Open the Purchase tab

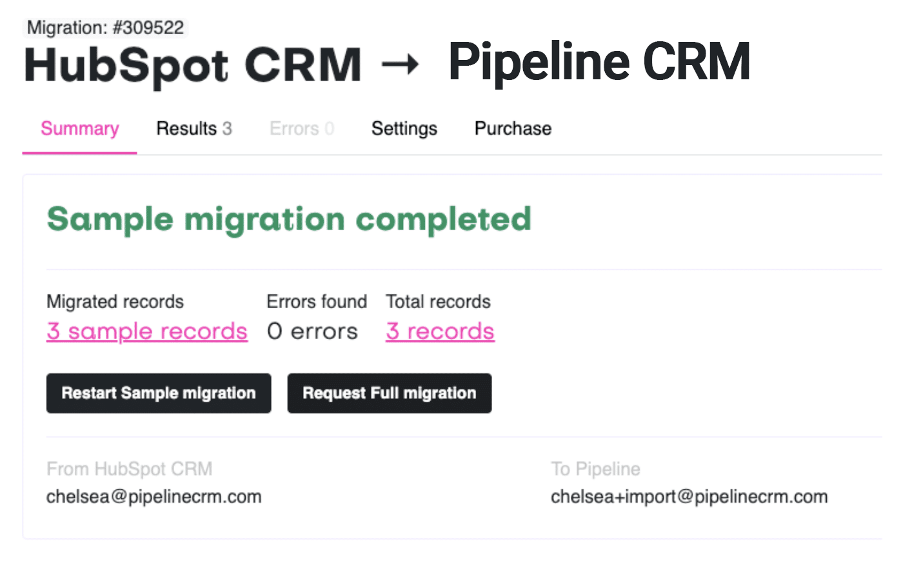pyautogui.click(x=513, y=128)
